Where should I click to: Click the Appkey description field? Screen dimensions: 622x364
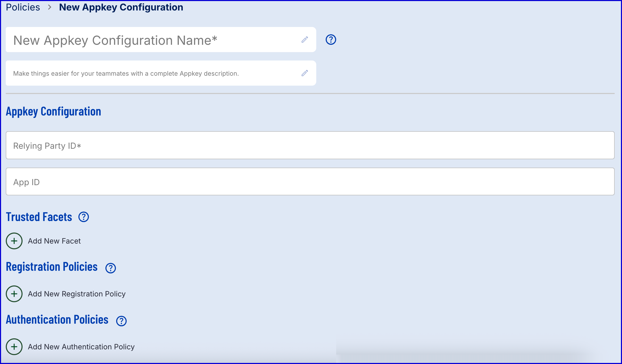pos(152,73)
